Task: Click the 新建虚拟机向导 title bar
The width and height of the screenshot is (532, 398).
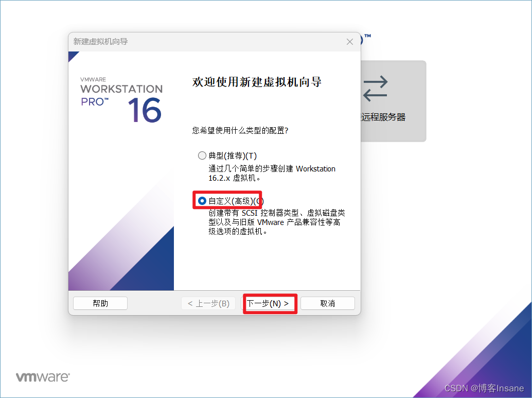Action: point(180,42)
